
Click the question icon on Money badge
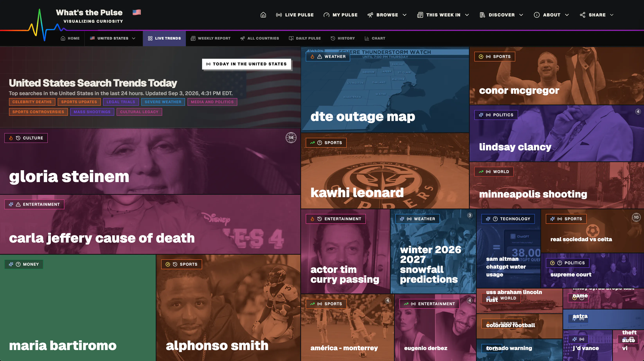[18, 264]
